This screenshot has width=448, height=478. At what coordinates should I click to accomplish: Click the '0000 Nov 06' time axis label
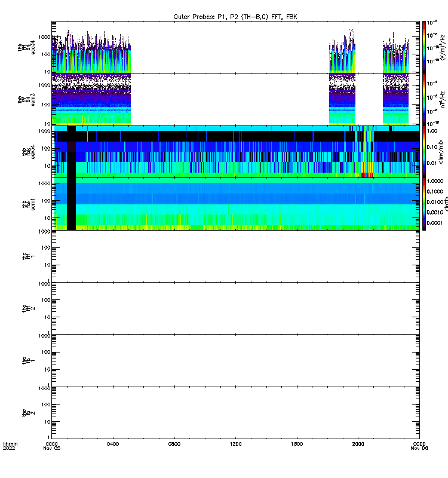click(419, 446)
